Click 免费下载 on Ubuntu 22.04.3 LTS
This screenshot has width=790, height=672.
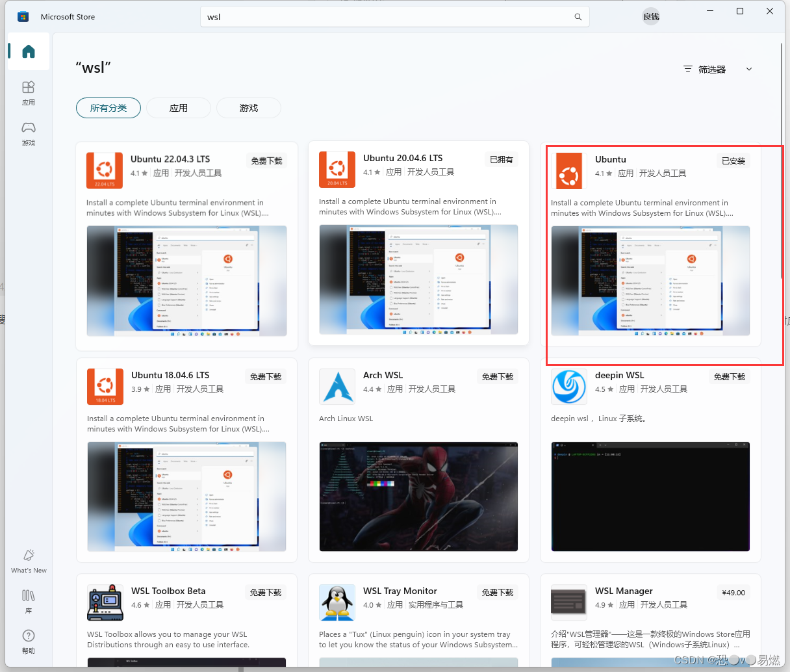click(267, 161)
